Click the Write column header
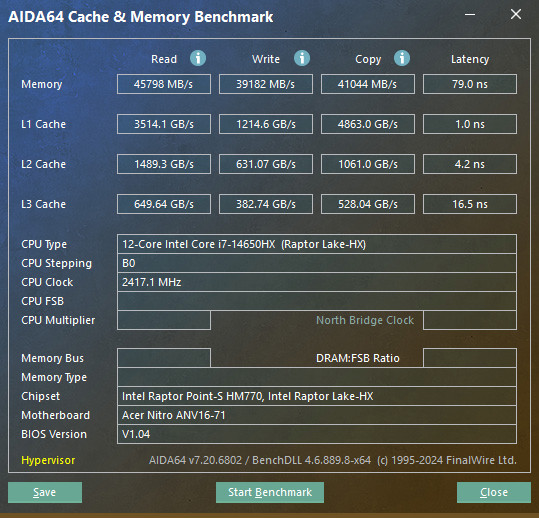Screen dimensions: 539x518 pos(266,59)
